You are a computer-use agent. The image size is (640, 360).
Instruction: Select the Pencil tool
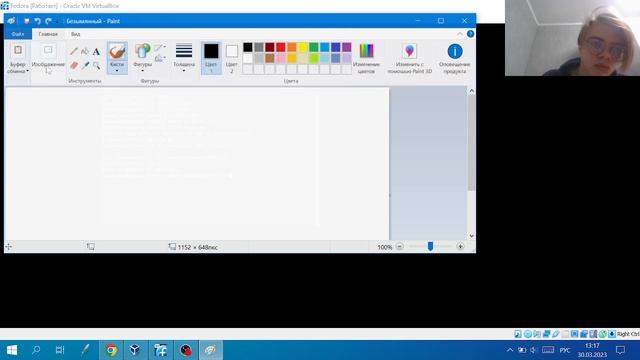(x=73, y=51)
